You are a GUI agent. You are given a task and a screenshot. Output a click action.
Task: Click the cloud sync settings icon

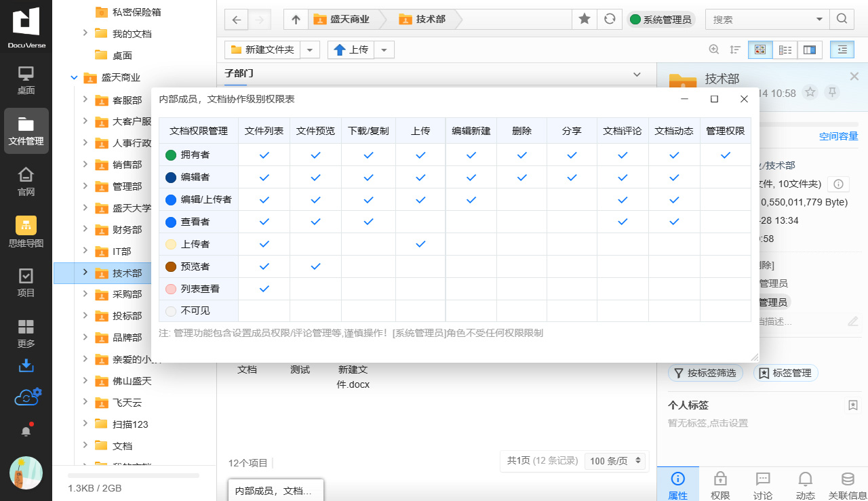click(x=27, y=397)
